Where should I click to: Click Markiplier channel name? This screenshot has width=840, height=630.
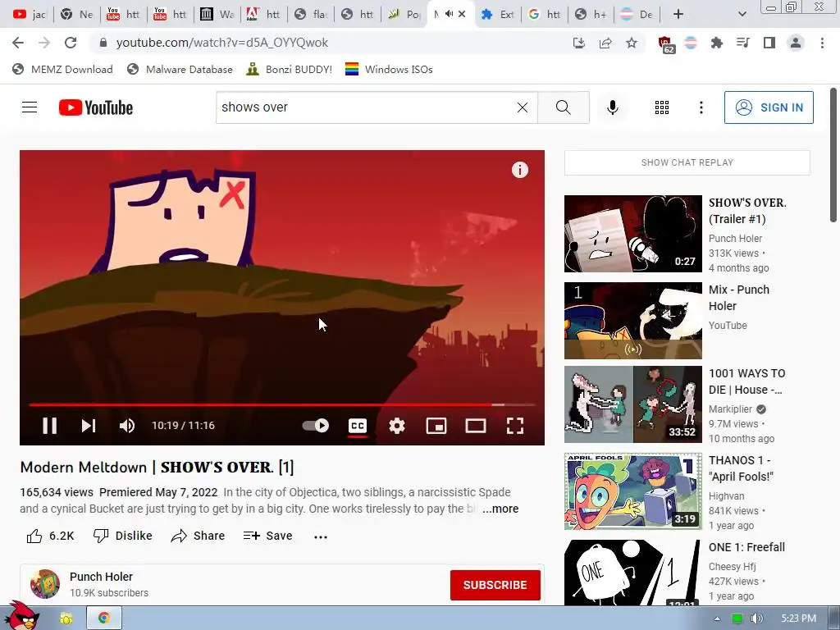pos(730,409)
